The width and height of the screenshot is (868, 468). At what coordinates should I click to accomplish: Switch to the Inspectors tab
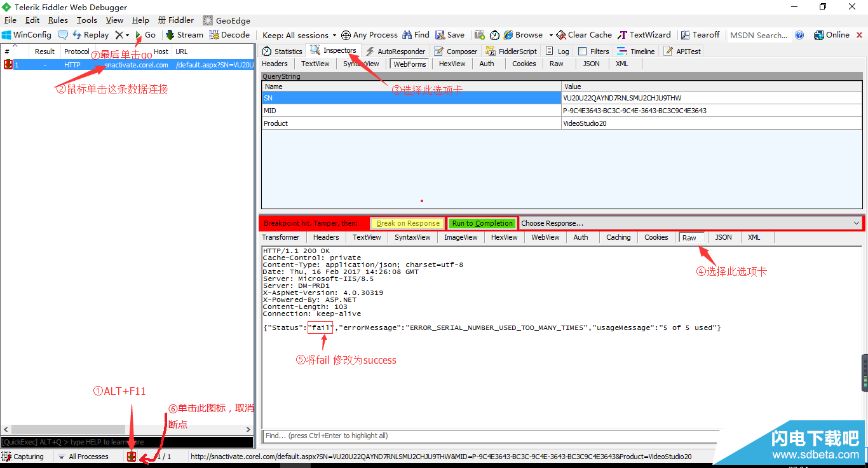(x=333, y=51)
